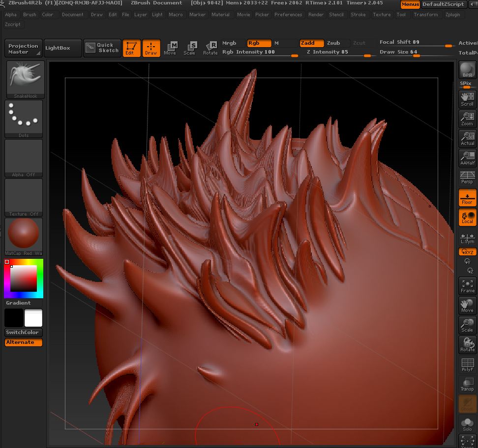Screen dimensions: 478x448
Task: Select the white main color swatch
Action: (x=33, y=318)
